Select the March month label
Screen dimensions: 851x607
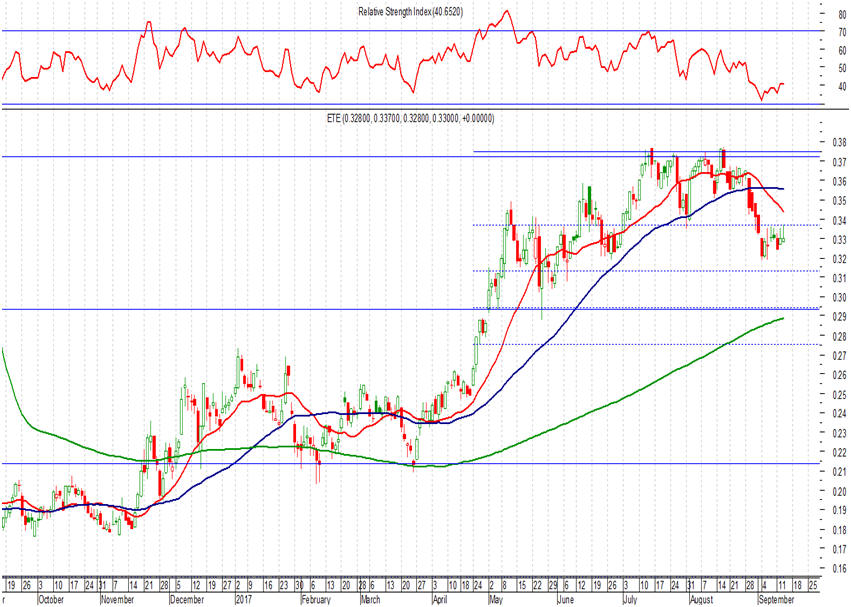click(371, 599)
